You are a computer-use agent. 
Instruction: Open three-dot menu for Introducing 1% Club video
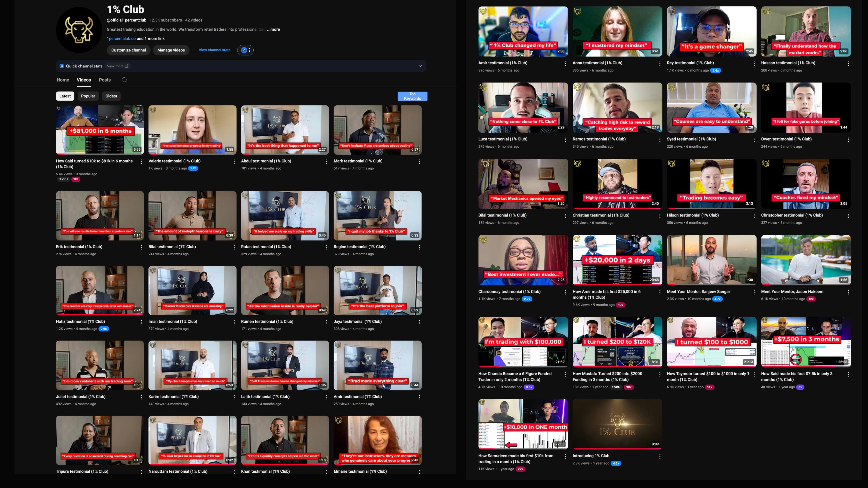click(660, 456)
